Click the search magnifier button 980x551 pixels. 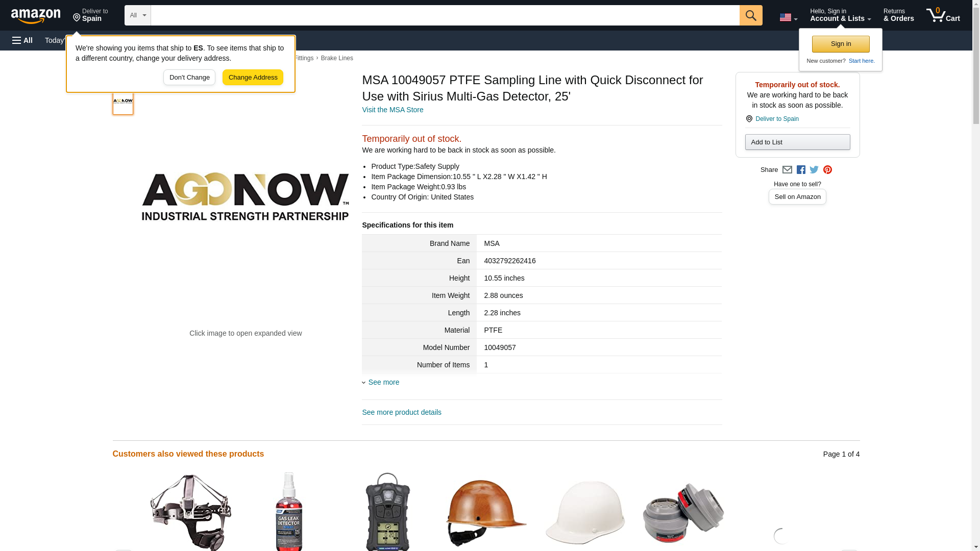click(750, 15)
